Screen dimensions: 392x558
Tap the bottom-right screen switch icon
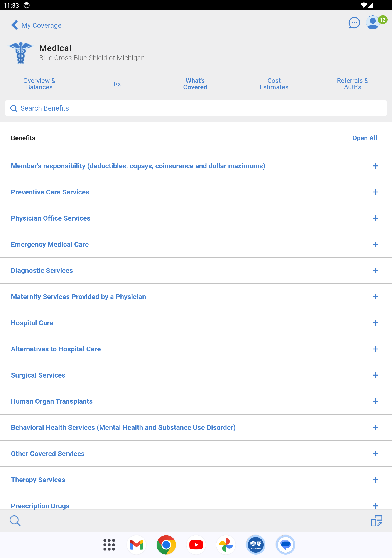point(377,521)
